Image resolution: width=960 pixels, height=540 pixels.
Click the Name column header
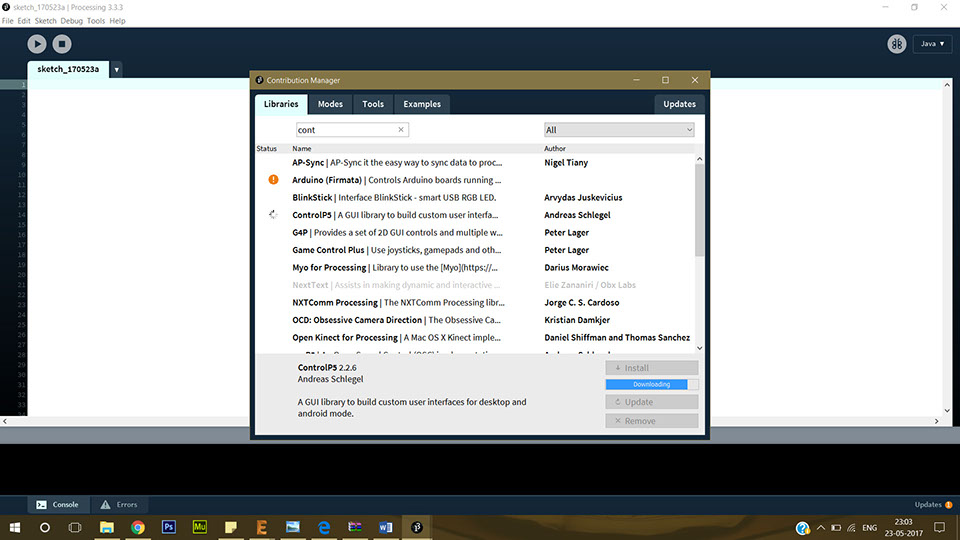tap(302, 148)
